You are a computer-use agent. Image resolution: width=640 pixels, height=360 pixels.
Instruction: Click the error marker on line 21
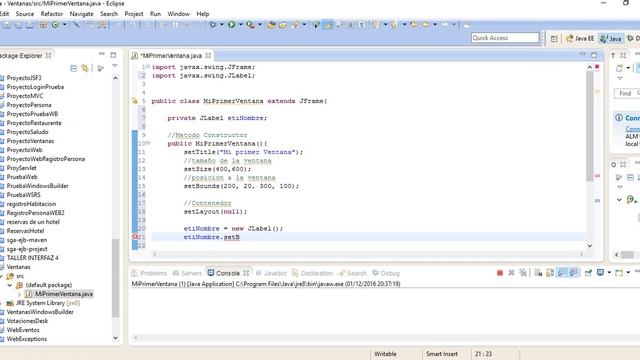(135, 237)
